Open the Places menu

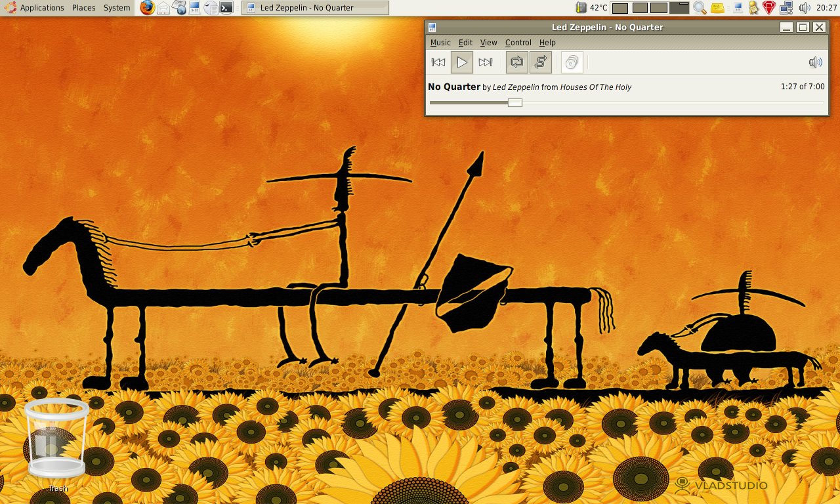84,8
